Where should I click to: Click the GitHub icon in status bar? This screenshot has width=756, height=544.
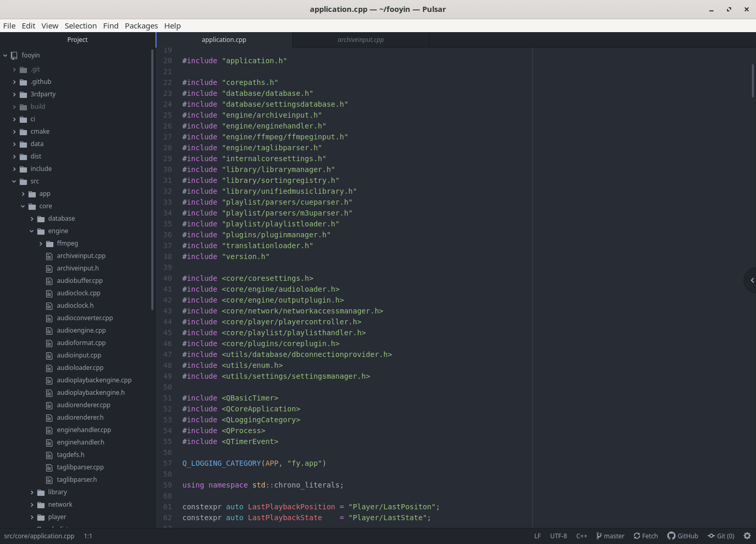point(671,536)
